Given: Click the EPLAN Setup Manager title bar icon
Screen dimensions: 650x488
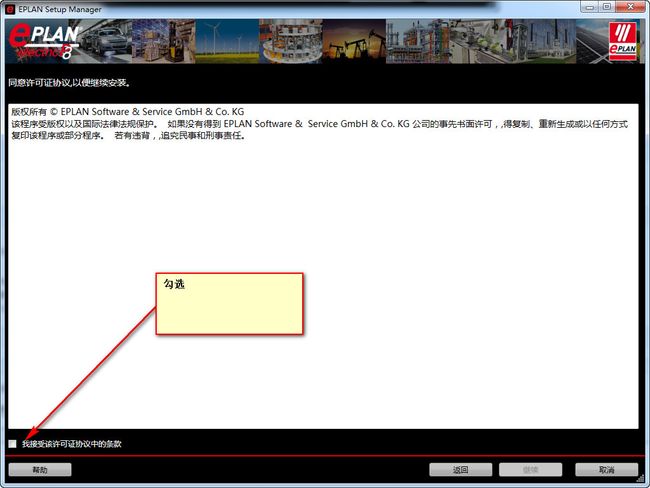Looking at the screenshot, I should [10, 9].
